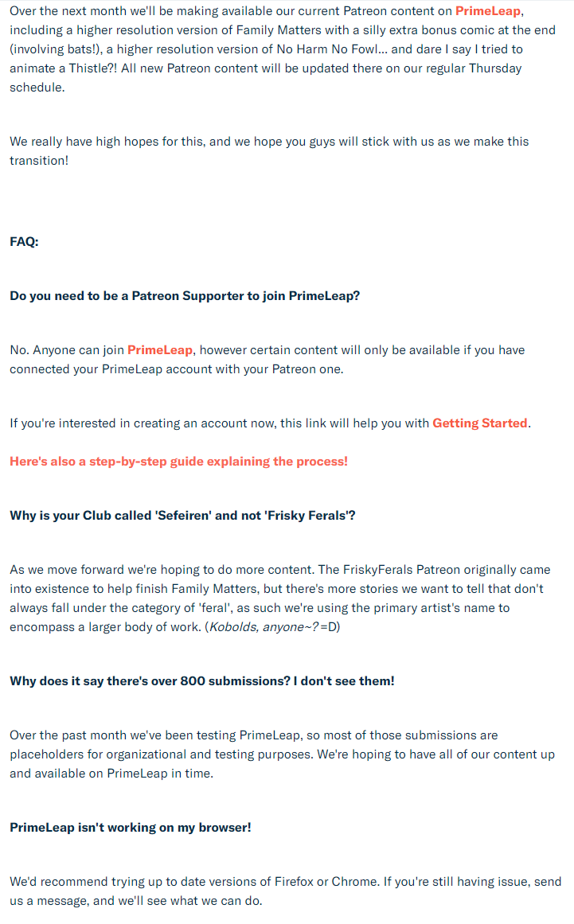The image size is (574, 924).
Task: Open the PrimeLeap link in the top paragraph
Action: pyautogui.click(x=487, y=11)
